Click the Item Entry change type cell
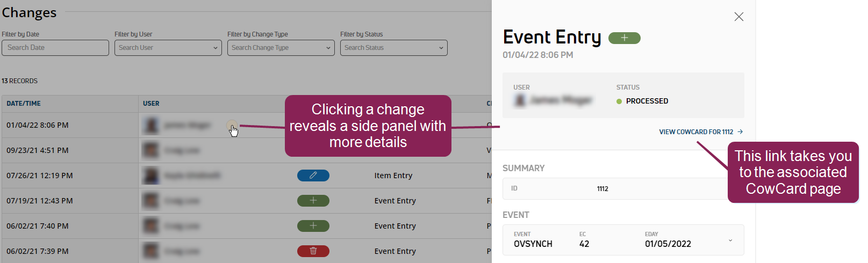The image size is (868, 263). pos(393,176)
